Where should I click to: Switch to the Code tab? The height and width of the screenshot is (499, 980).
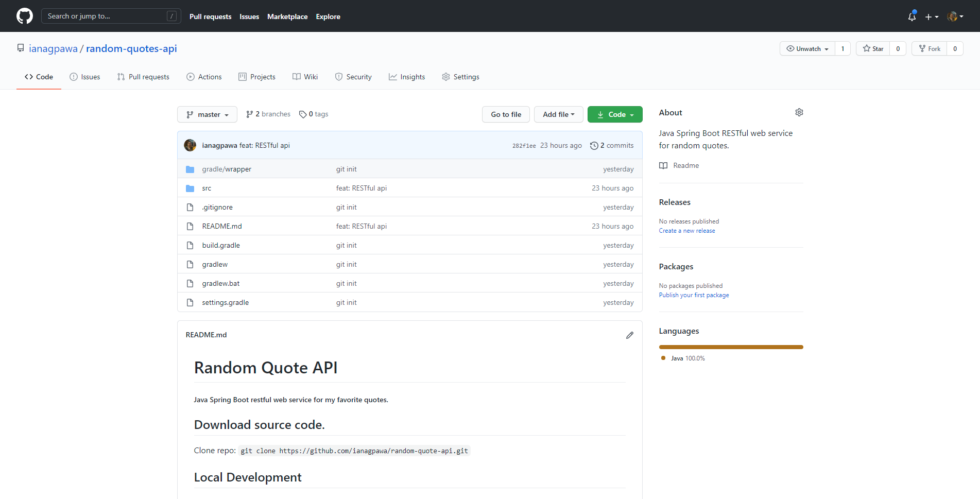click(x=39, y=77)
